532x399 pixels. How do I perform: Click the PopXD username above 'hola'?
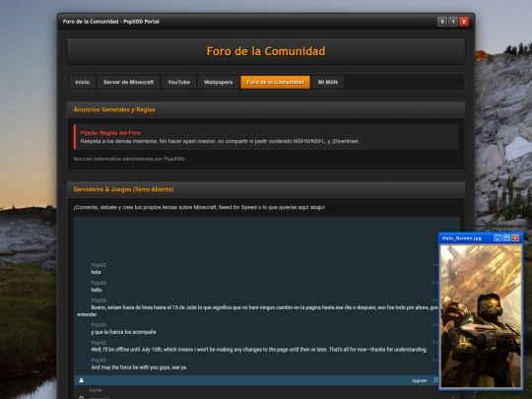pos(99,265)
